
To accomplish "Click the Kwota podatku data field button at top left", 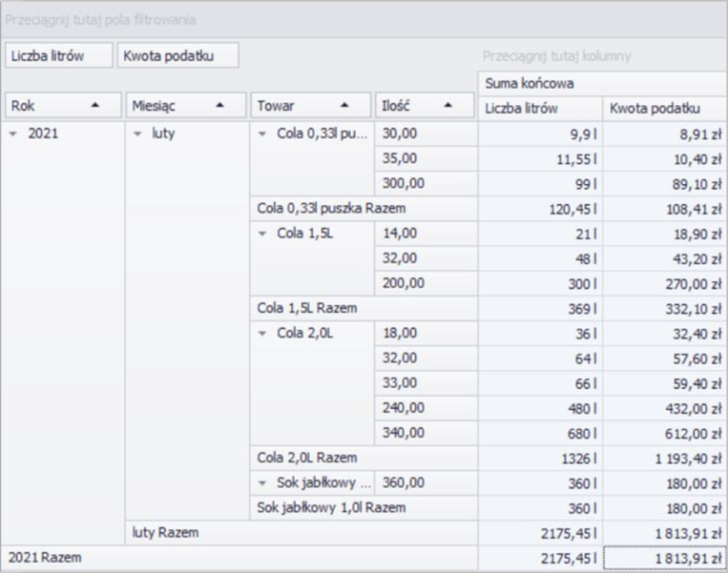I will click(177, 56).
